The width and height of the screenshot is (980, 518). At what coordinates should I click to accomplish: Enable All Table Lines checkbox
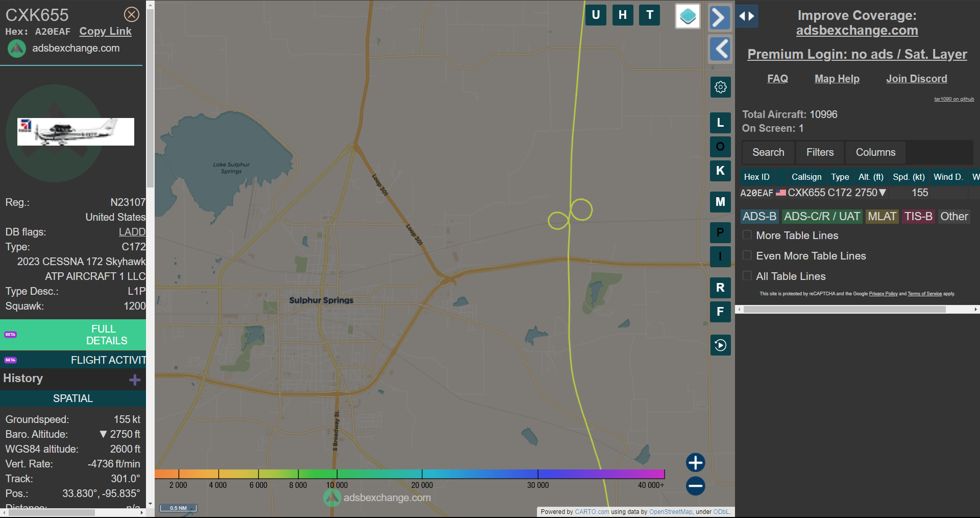click(747, 276)
